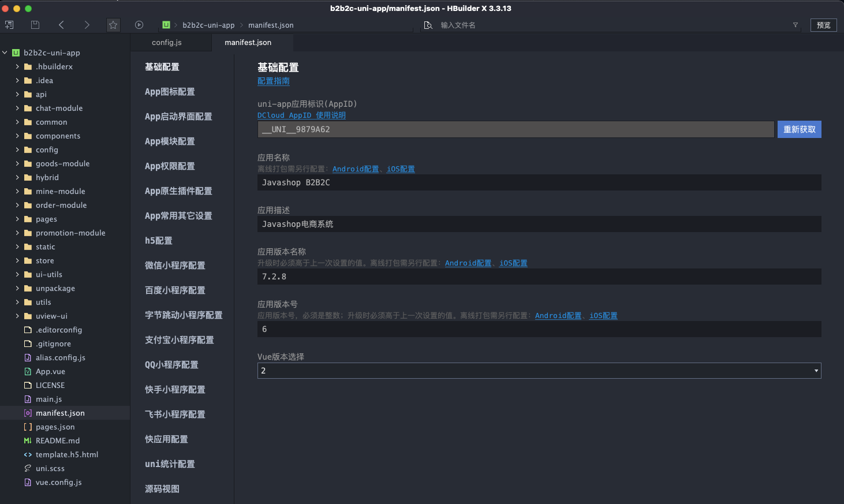Click the main.js file icon
The height and width of the screenshot is (504, 844).
28,399
